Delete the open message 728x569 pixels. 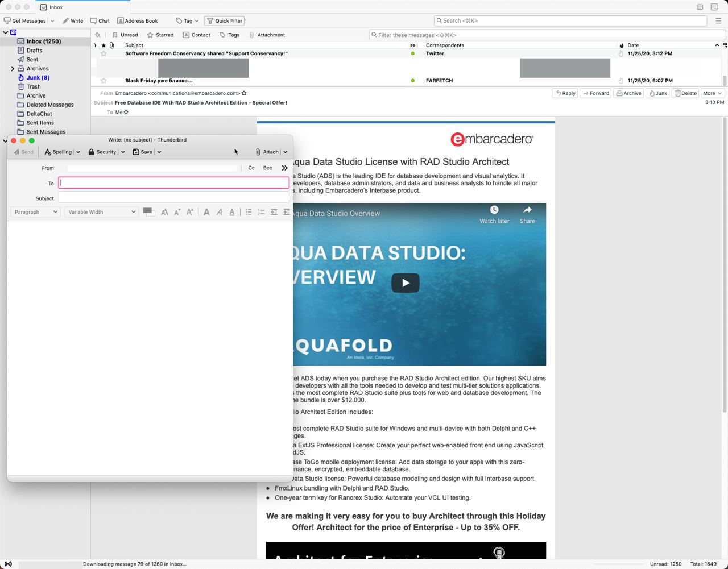[685, 93]
